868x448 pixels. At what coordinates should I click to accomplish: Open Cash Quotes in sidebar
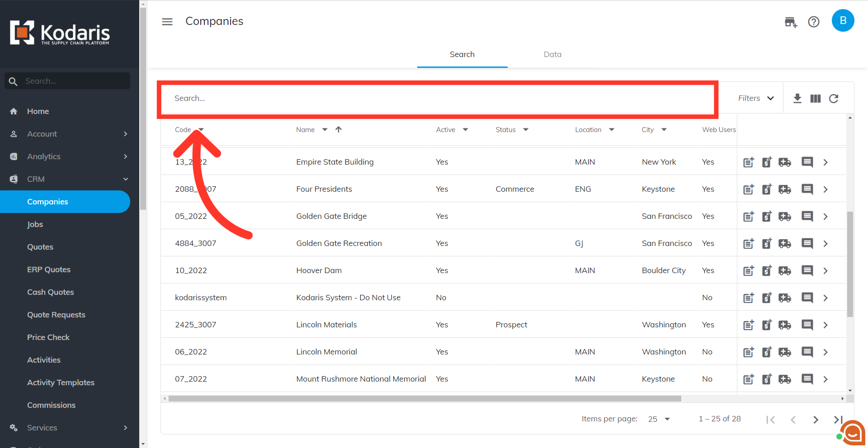(51, 292)
